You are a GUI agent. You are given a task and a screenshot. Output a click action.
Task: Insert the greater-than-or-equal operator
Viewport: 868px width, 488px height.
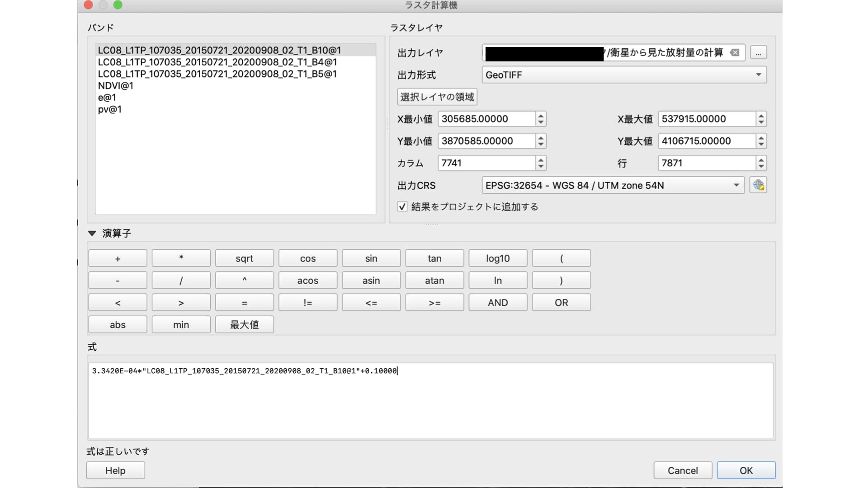point(434,303)
